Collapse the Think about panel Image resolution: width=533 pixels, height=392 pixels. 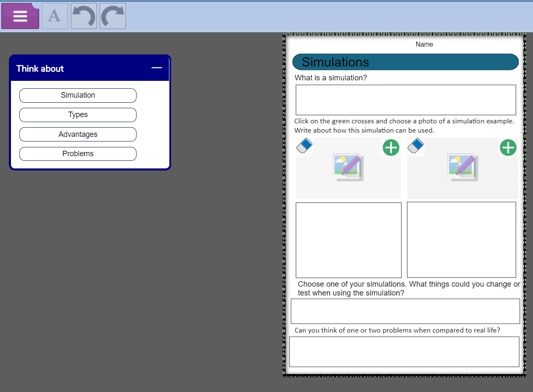[157, 68]
